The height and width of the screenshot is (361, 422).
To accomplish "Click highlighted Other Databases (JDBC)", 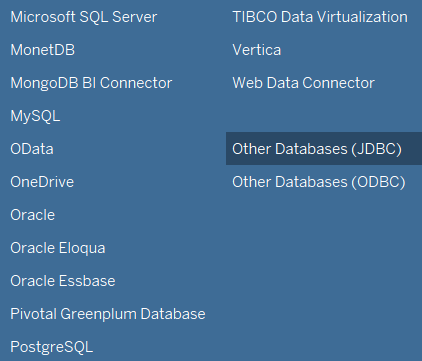I will click(x=324, y=149).
